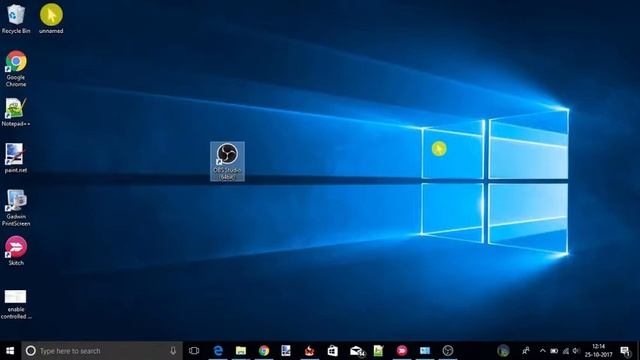This screenshot has height=360, width=640.
Task: Launch Microsoft Edge from the taskbar
Action: 218,351
